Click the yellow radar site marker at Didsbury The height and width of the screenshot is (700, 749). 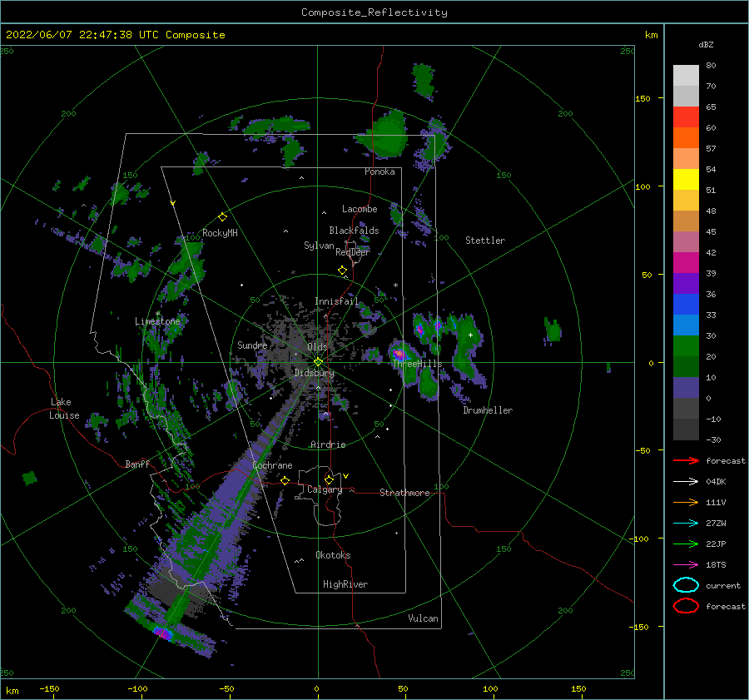pos(318,362)
